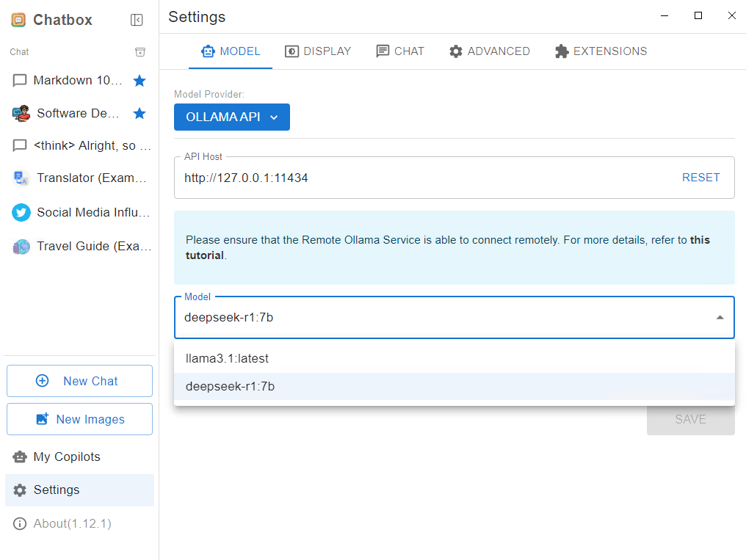Reset the API Host value
Viewport: 746px width, 560px height.
(x=700, y=178)
